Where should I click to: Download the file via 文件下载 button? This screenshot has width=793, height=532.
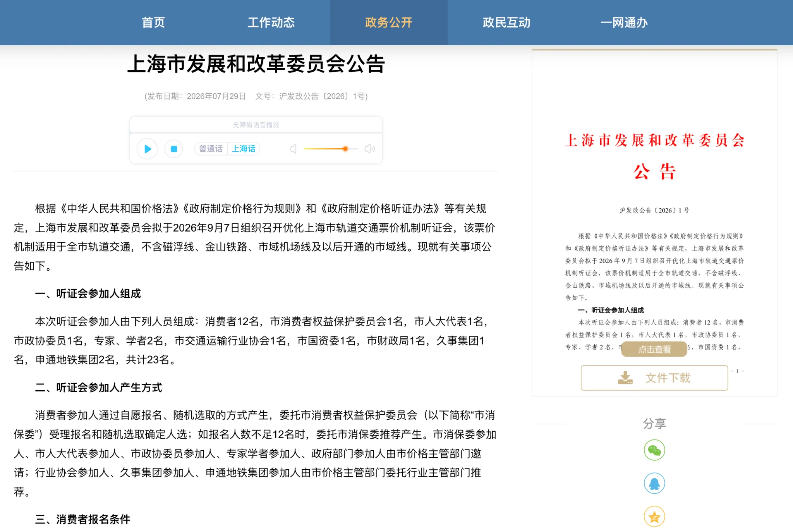[654, 378]
